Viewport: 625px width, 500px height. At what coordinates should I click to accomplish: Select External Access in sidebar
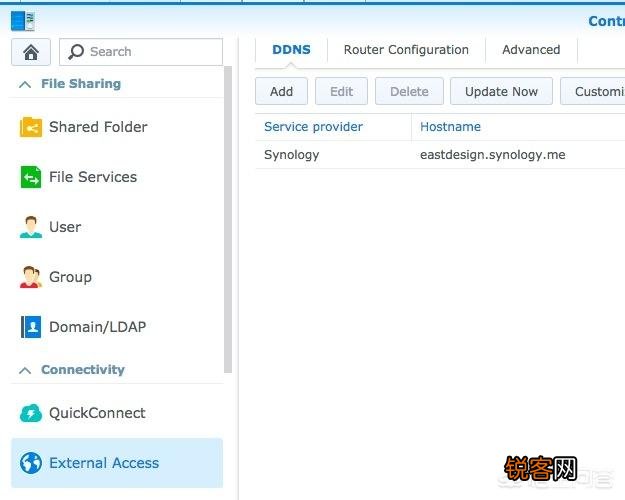117,463
